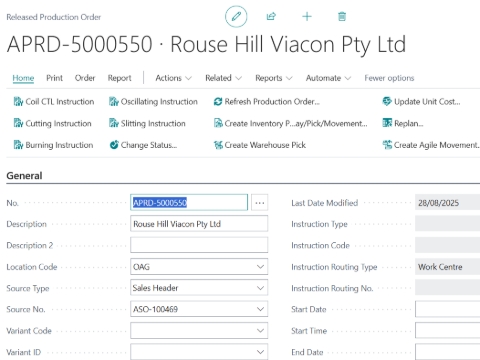Click the Coil CTL Instruction icon
This screenshot has width=480, height=360.
tap(18, 102)
